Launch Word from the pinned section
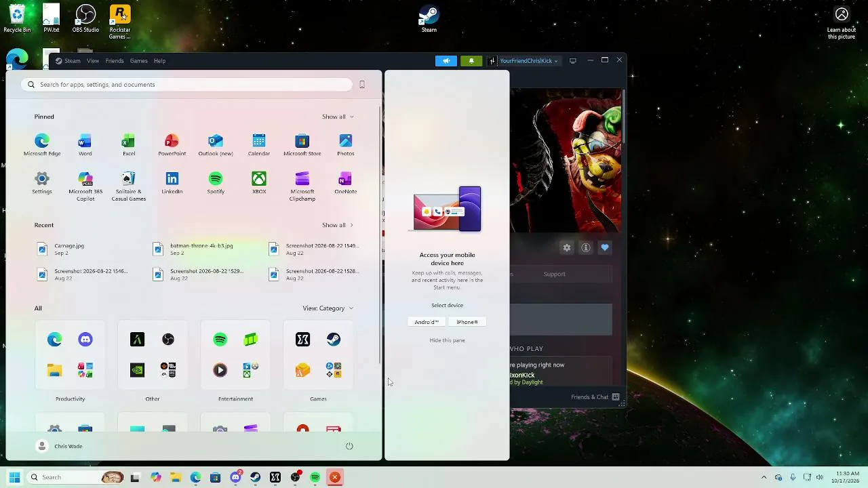Screen dimensions: 868x488 85,145
